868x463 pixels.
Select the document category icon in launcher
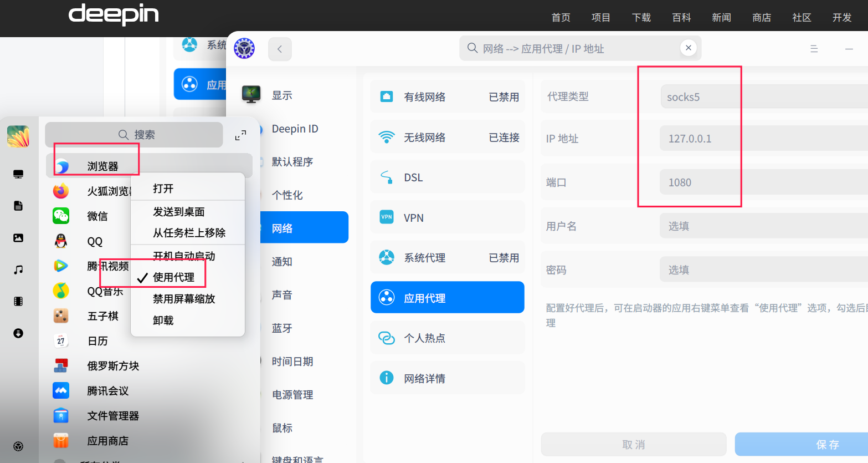18,206
